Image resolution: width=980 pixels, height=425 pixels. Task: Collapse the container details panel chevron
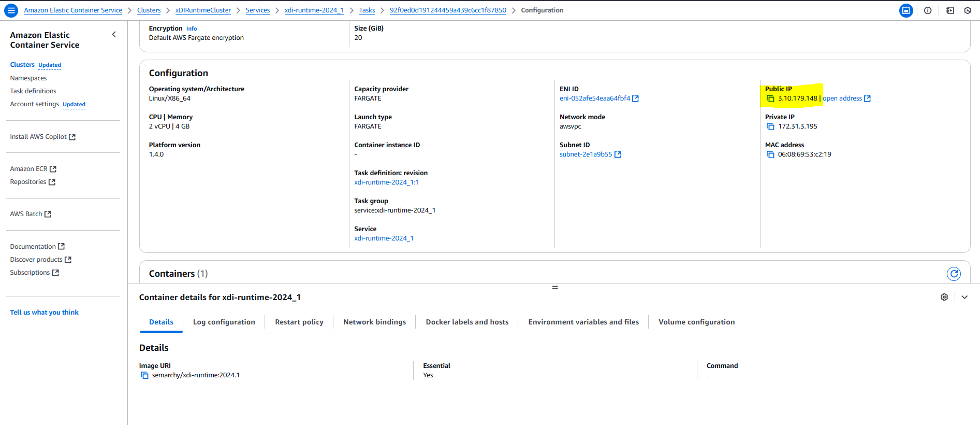pos(964,297)
